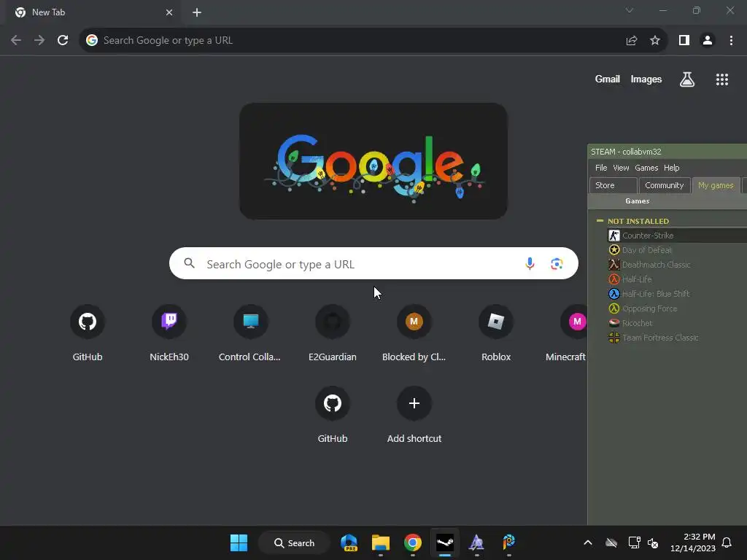Select Day of Defeat in Steam list
Viewport: 747px width, 560px height.
point(676,250)
